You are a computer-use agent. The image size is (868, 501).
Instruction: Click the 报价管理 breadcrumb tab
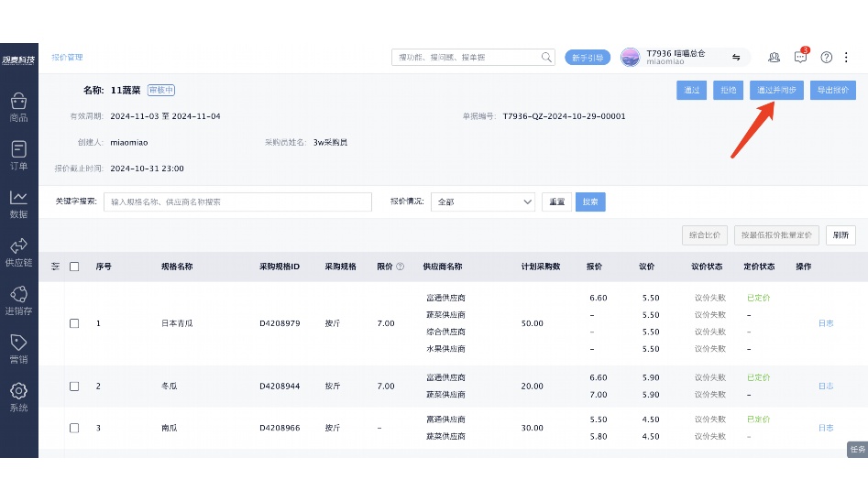coord(67,57)
